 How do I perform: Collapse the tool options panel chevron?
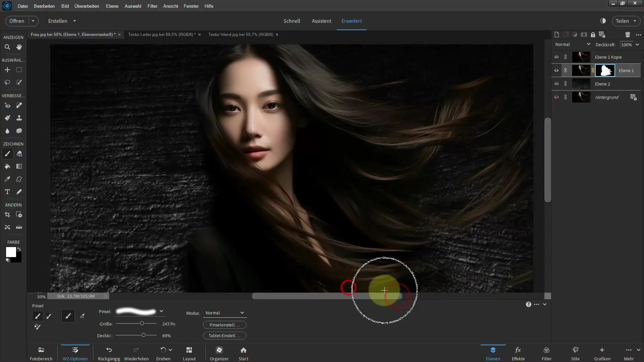(x=545, y=304)
